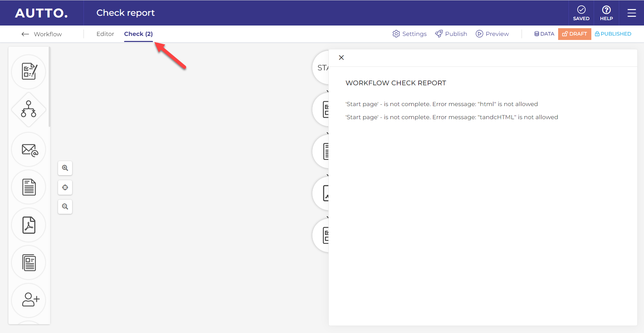Viewport: 644px width, 333px height.
Task: Click the WORKFLOW CHECK REPORT heading
Action: tap(396, 83)
